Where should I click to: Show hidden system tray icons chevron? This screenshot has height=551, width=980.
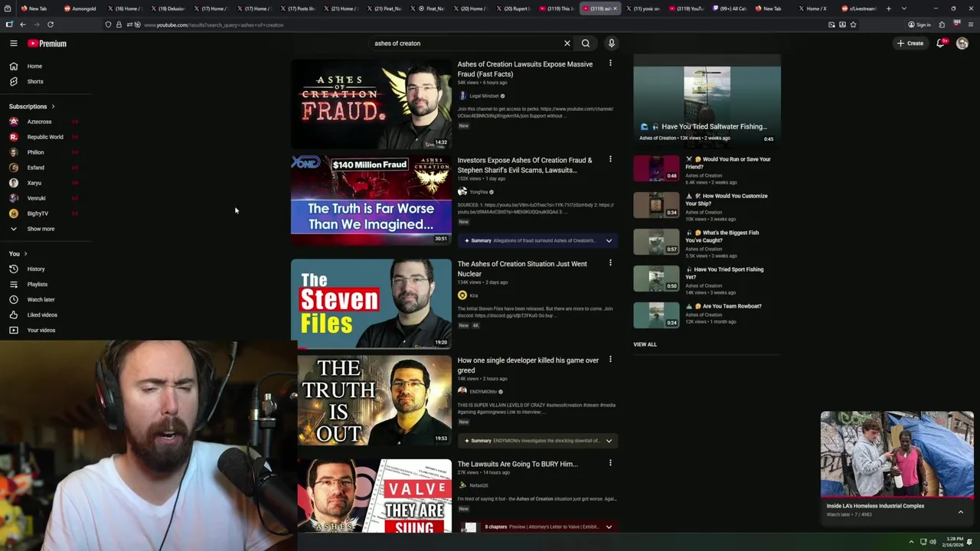tap(911, 542)
